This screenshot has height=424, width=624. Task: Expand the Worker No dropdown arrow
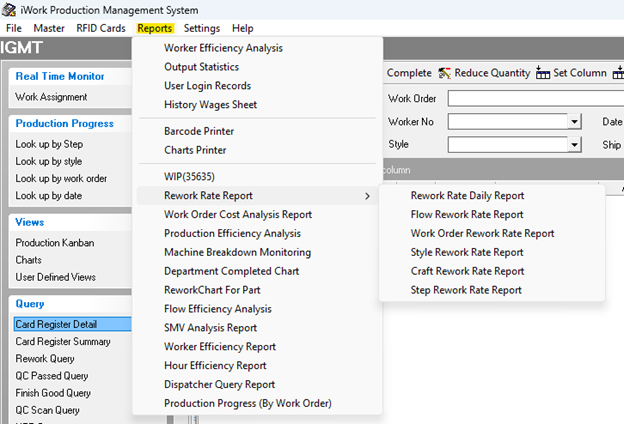tap(574, 121)
